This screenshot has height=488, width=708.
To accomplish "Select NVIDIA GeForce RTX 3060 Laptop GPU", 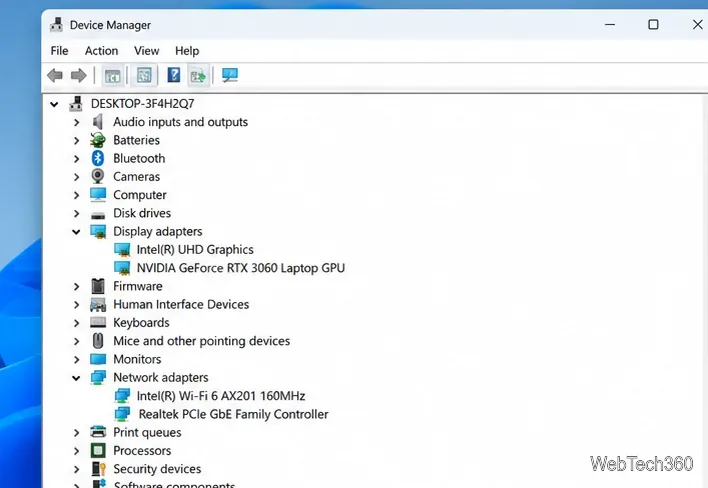I will pos(241,268).
